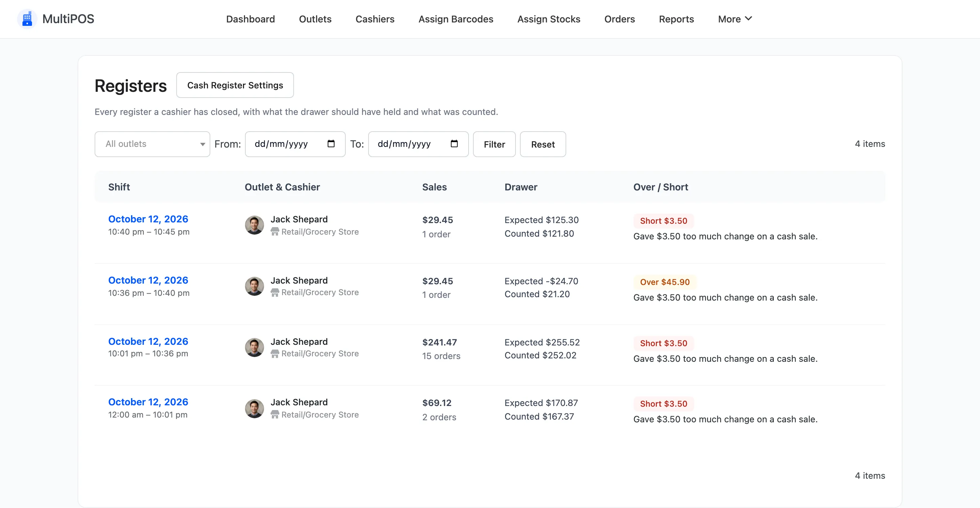Open the Outlets page
Viewport: 980px width, 508px height.
pyautogui.click(x=315, y=19)
